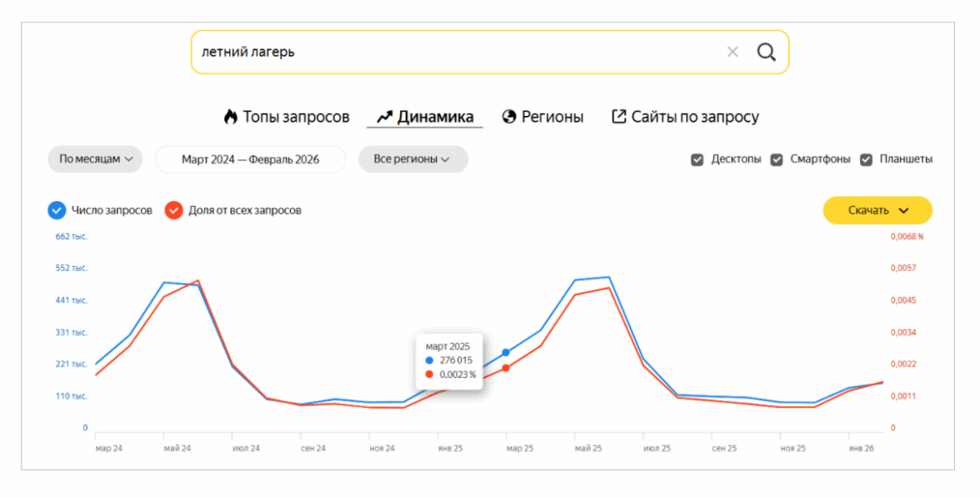The width and height of the screenshot is (980, 497).
Task: Click the flame icon for Топы запросов
Action: tap(231, 117)
